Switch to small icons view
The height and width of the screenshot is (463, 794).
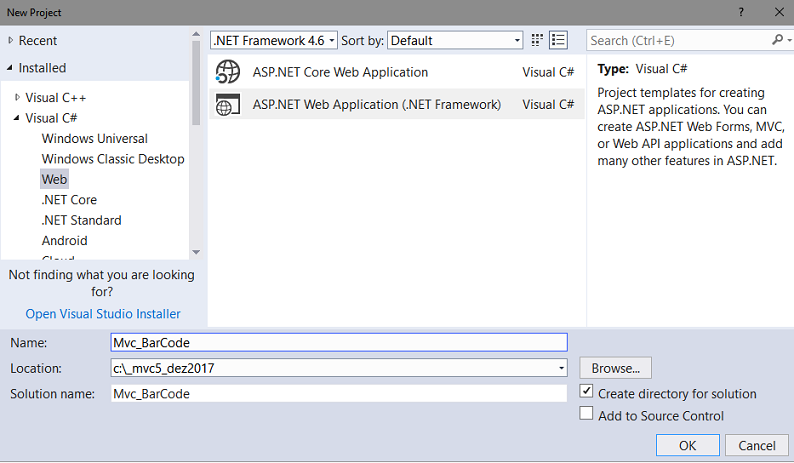pyautogui.click(x=537, y=40)
